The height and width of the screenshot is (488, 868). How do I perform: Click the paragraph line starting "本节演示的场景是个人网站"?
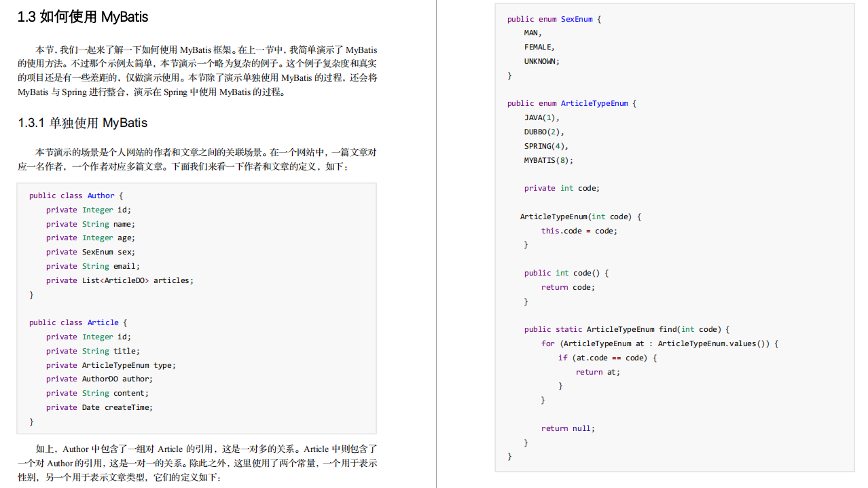tap(206, 152)
